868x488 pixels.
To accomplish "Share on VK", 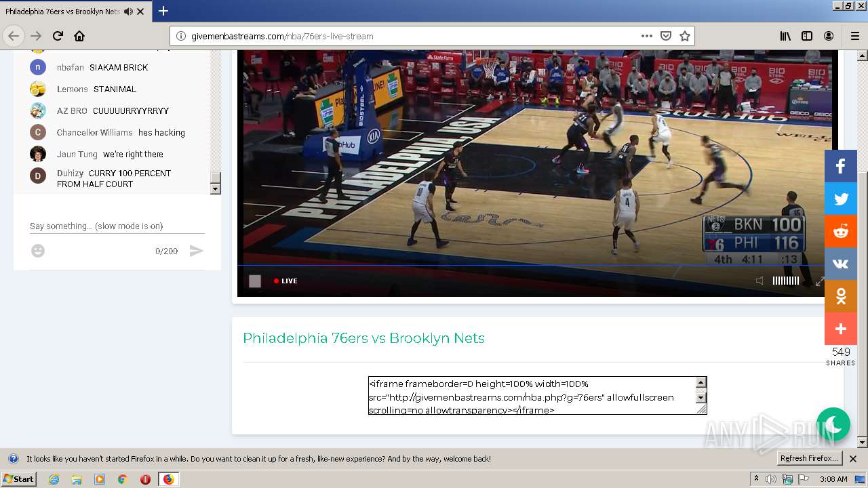I will pyautogui.click(x=841, y=264).
